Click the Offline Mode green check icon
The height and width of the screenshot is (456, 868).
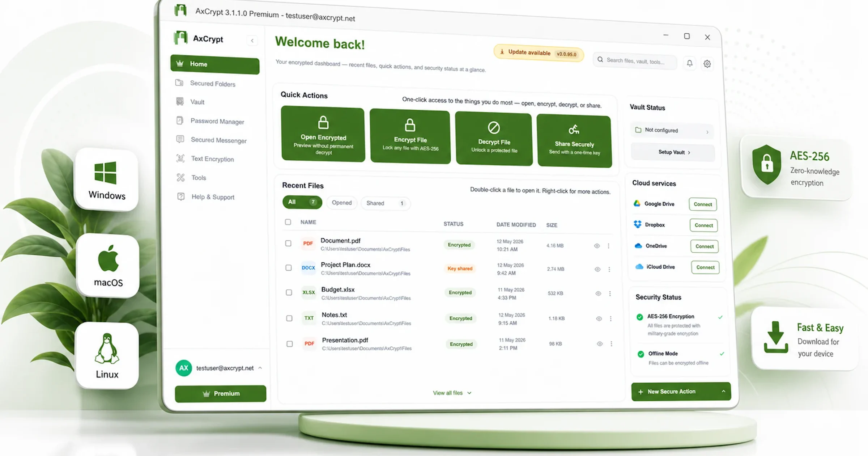tap(641, 354)
